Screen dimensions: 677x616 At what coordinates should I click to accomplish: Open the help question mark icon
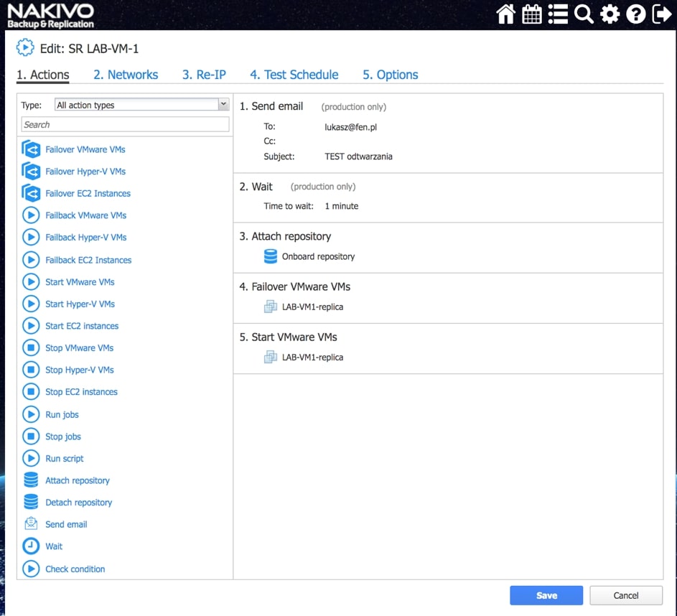[635, 14]
